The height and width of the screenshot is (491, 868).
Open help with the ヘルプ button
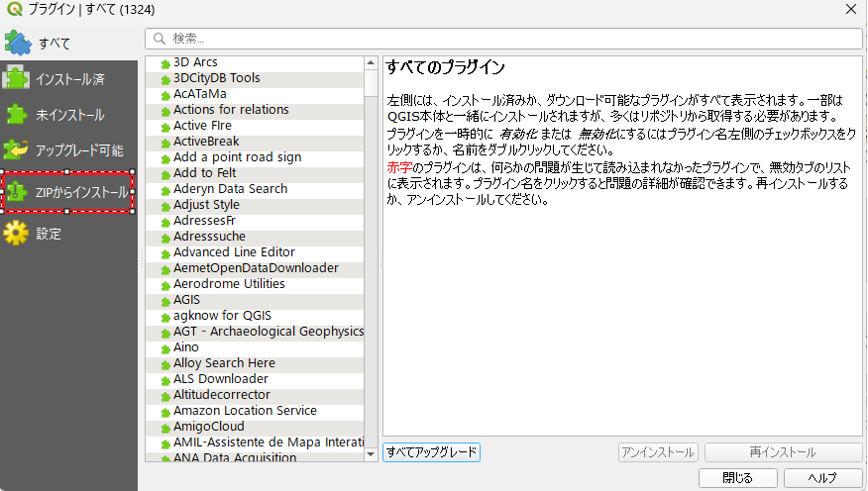[822, 478]
